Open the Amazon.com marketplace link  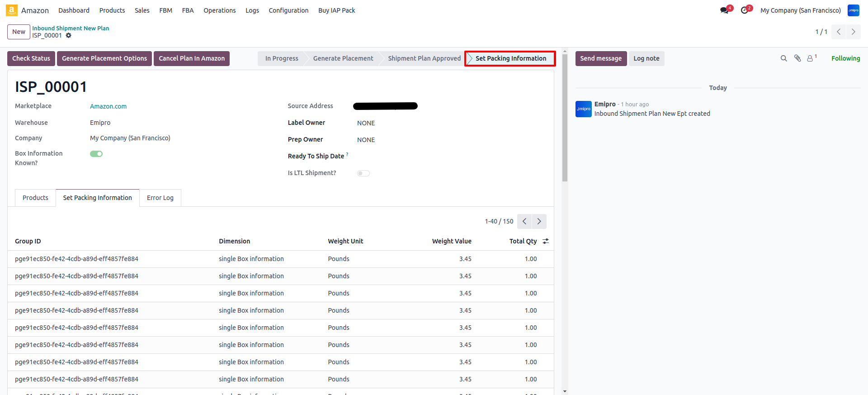pyautogui.click(x=108, y=106)
